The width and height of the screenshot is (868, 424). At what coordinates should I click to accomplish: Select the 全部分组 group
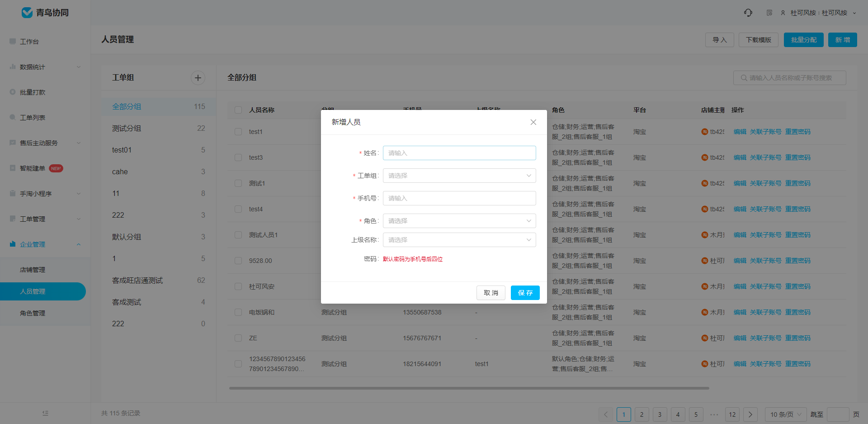click(x=158, y=106)
